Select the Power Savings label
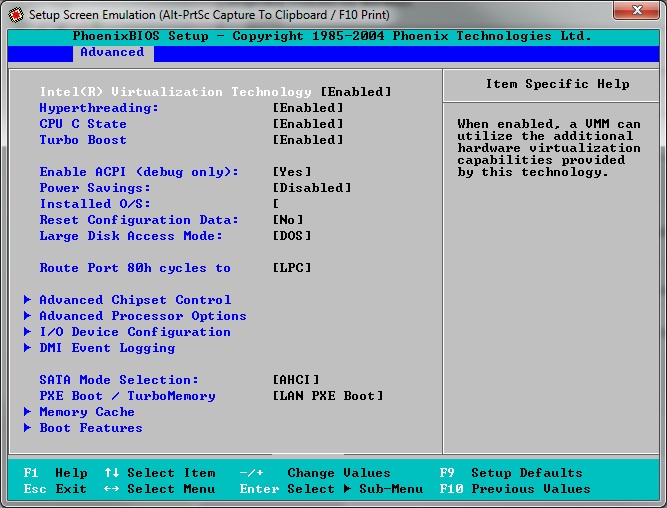 point(95,188)
